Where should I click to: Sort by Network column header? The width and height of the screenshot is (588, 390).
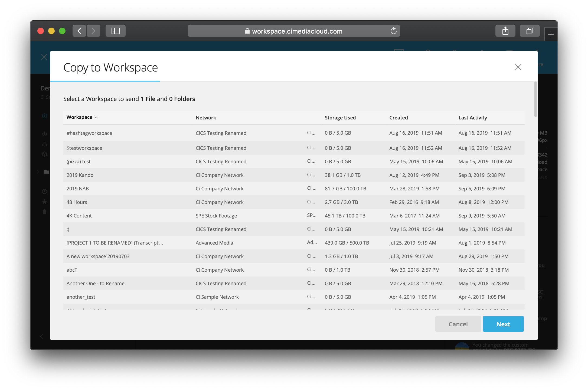tap(206, 118)
